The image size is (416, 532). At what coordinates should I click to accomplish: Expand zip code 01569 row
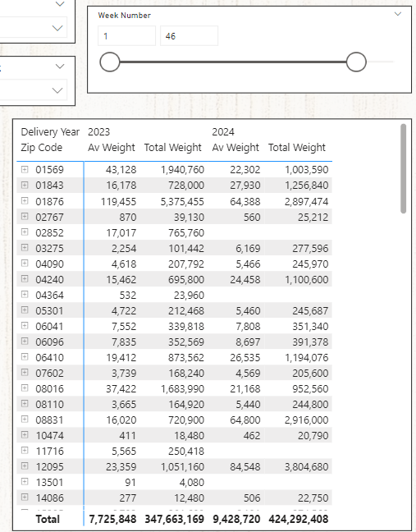coord(25,169)
